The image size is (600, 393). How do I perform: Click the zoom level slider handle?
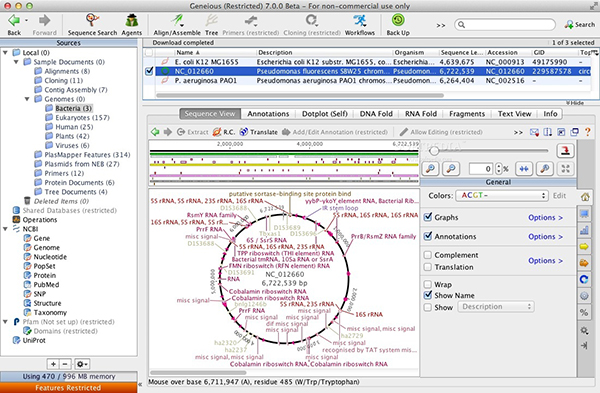(x=434, y=151)
